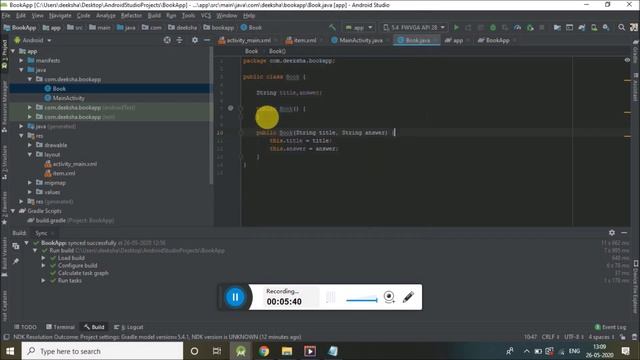Expand the mipmap folder

click(x=30, y=182)
